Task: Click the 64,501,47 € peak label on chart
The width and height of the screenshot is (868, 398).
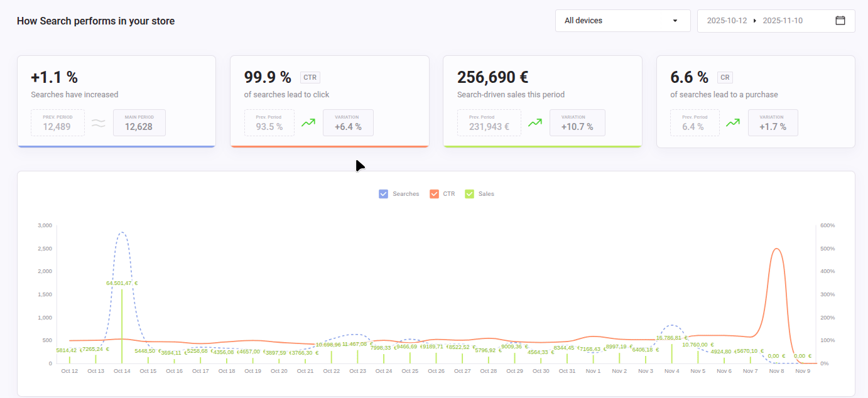Action: click(121, 284)
